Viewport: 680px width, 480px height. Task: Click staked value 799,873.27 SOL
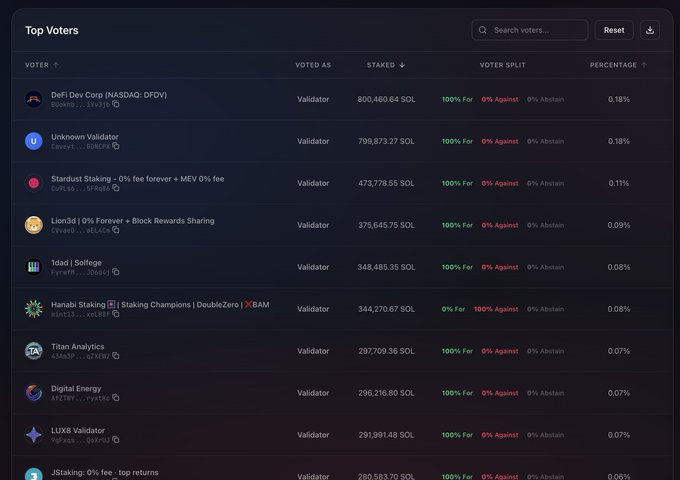[x=386, y=141]
